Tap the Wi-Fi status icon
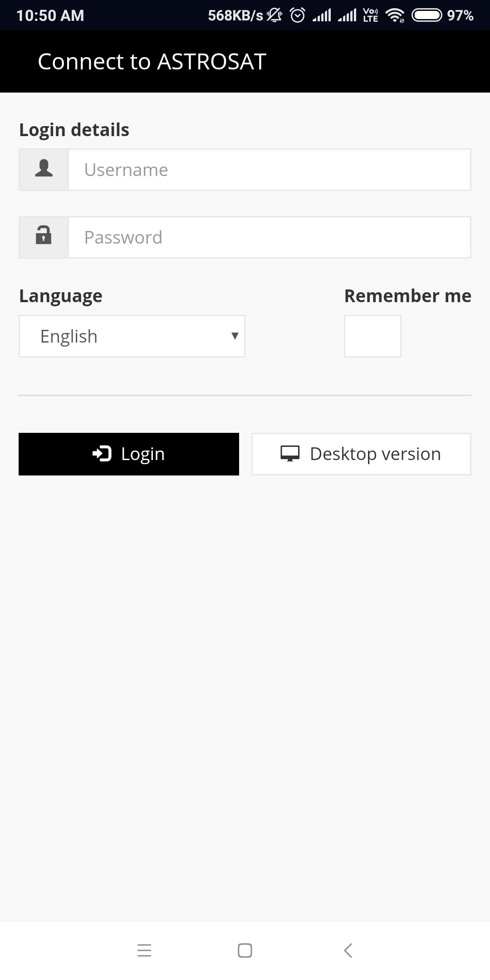The image size is (490, 980). (x=395, y=16)
